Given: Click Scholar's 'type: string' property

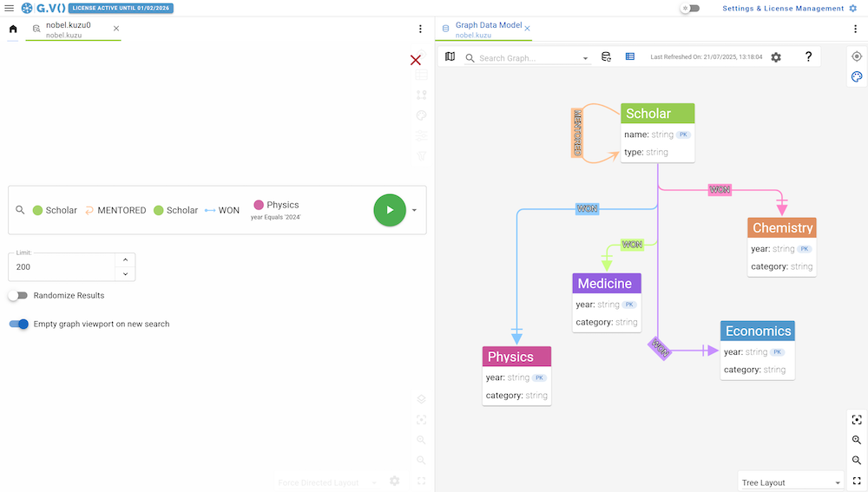Looking at the screenshot, I should [646, 152].
